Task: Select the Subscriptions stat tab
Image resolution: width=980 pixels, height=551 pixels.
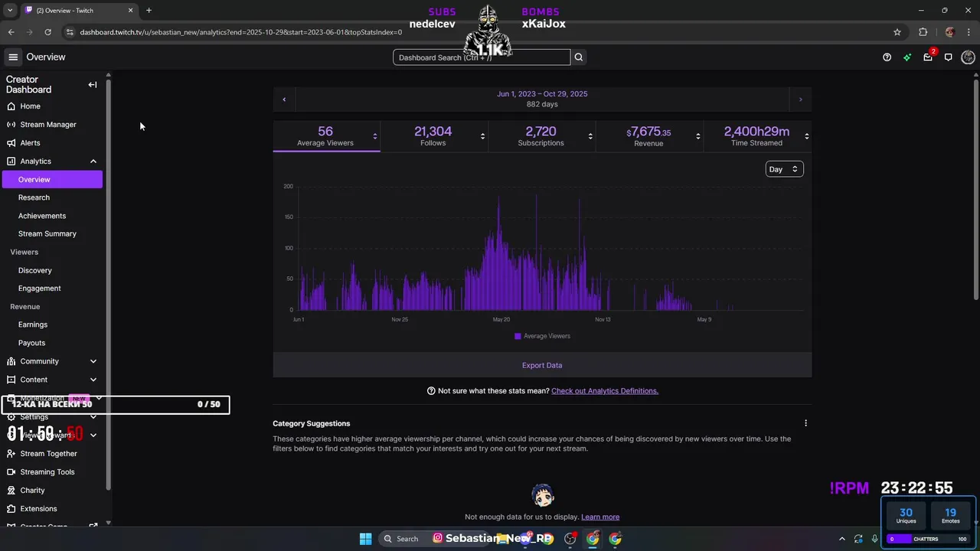Action: tap(541, 136)
